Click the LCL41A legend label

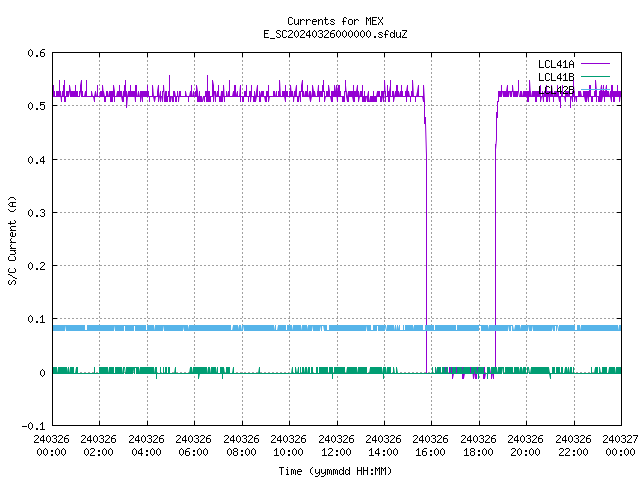click(x=556, y=64)
